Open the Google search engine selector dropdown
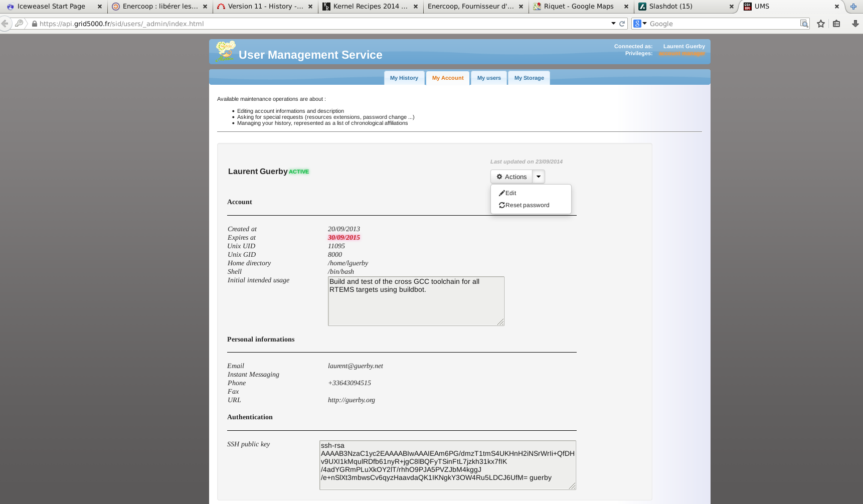The image size is (863, 504). (640, 24)
